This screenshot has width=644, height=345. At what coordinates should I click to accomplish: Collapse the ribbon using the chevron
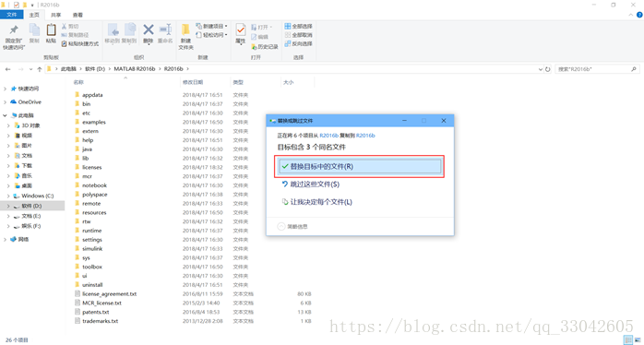click(631, 15)
